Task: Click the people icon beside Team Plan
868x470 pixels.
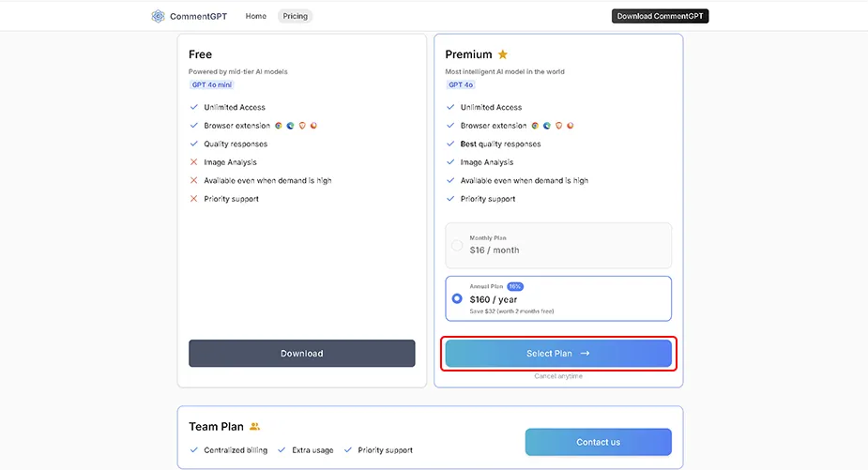Action: pos(254,426)
